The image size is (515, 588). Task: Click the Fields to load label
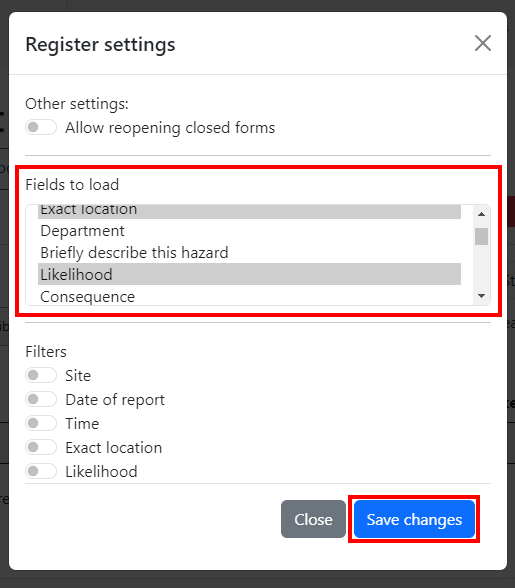[72, 184]
